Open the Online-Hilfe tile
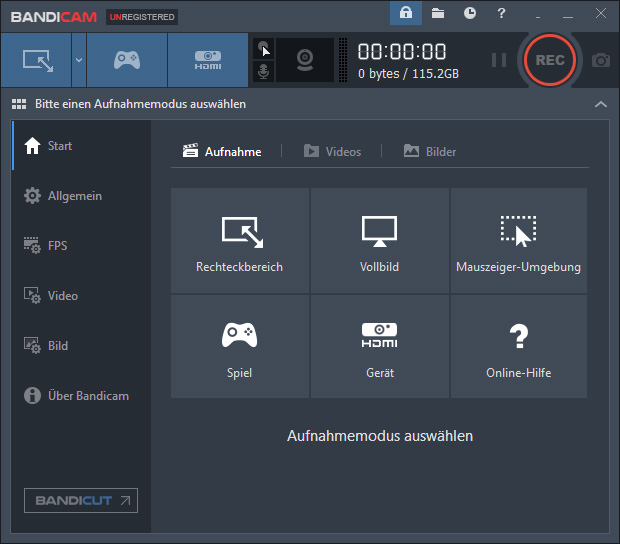620x544 pixels. [x=518, y=346]
